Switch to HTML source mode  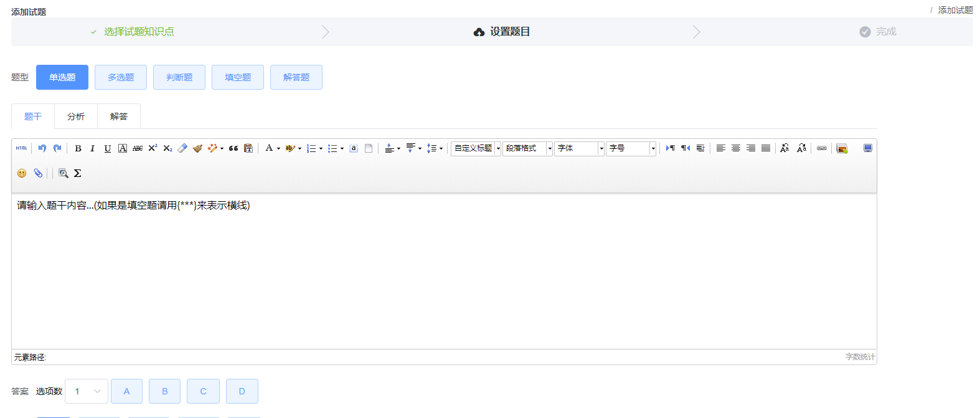point(22,148)
